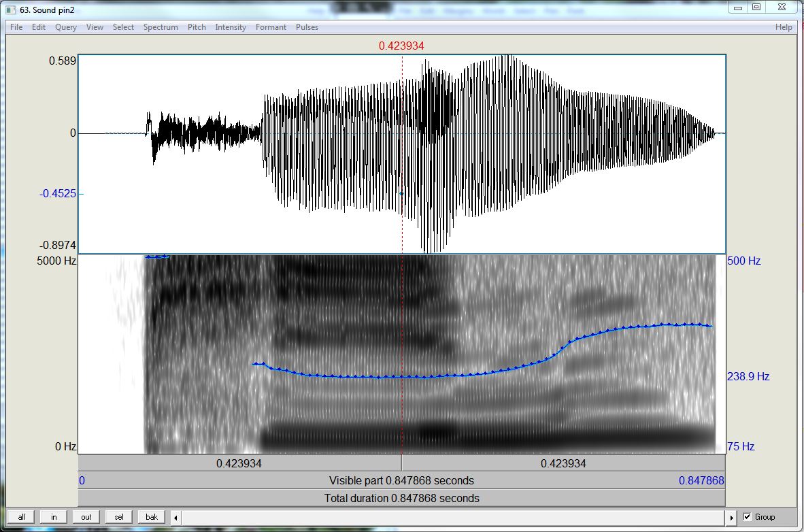Open the Help menu
Screen dimensions: 804x532
coord(784,27)
